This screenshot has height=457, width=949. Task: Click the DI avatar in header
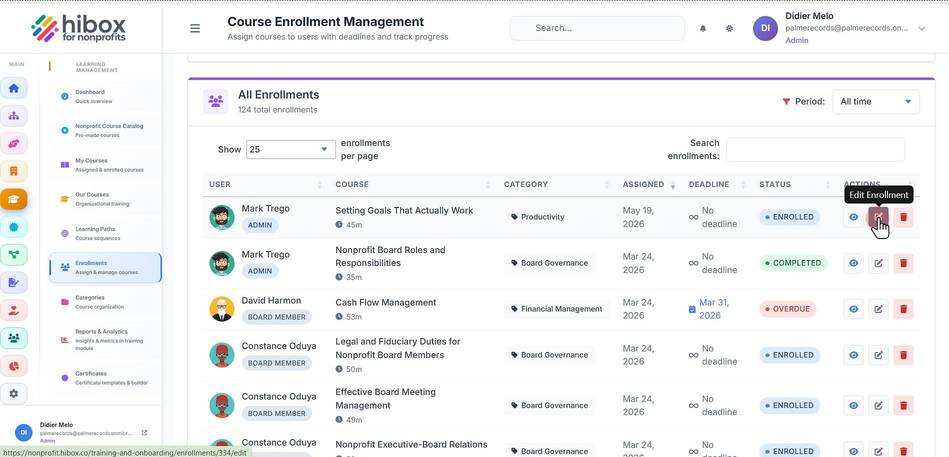pyautogui.click(x=765, y=28)
